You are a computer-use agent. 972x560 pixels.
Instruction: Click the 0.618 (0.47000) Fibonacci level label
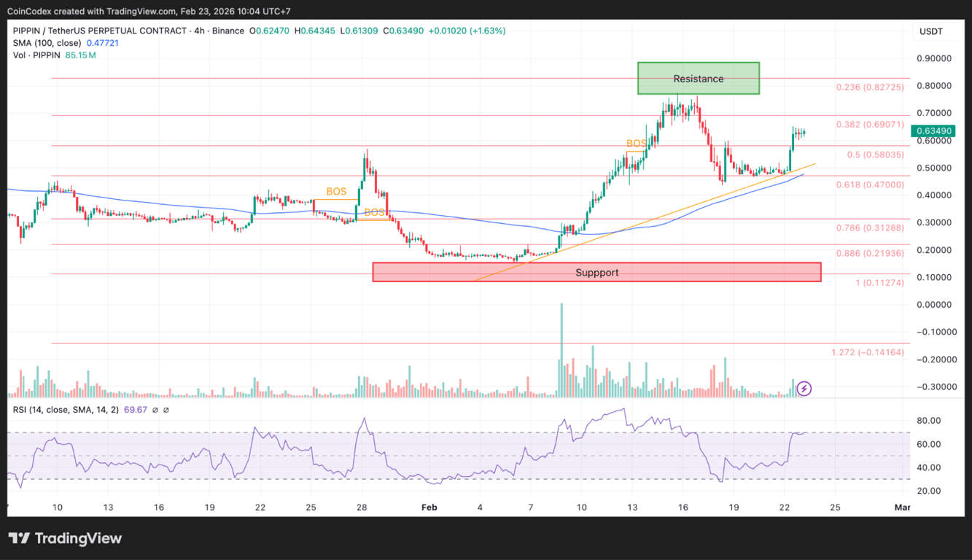(870, 184)
